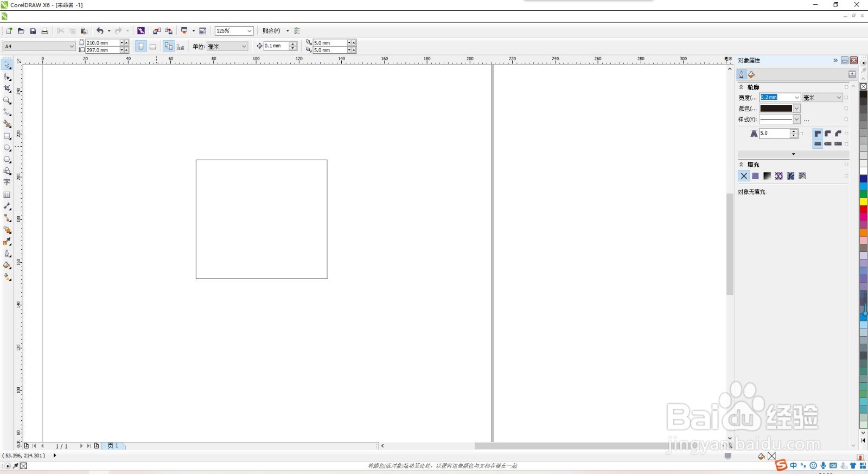Select the mitered corner style
868x474 pixels.
tap(818, 134)
